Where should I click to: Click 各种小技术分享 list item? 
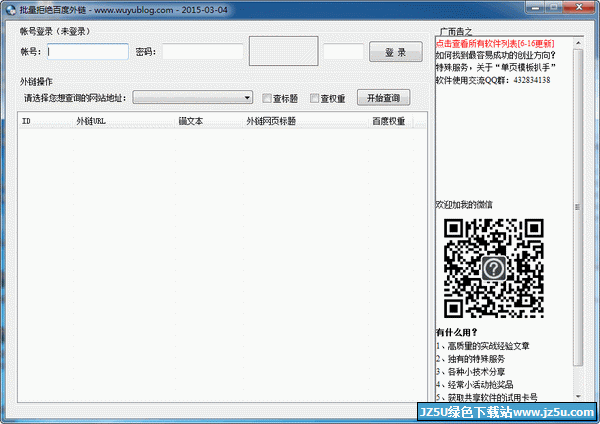coord(471,372)
